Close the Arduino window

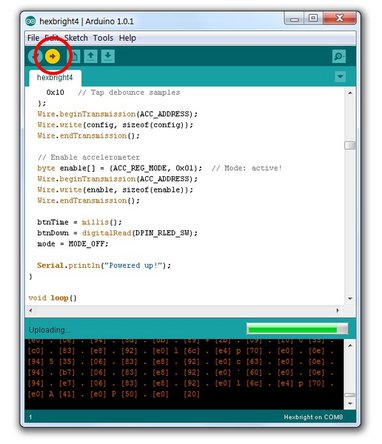339,18
